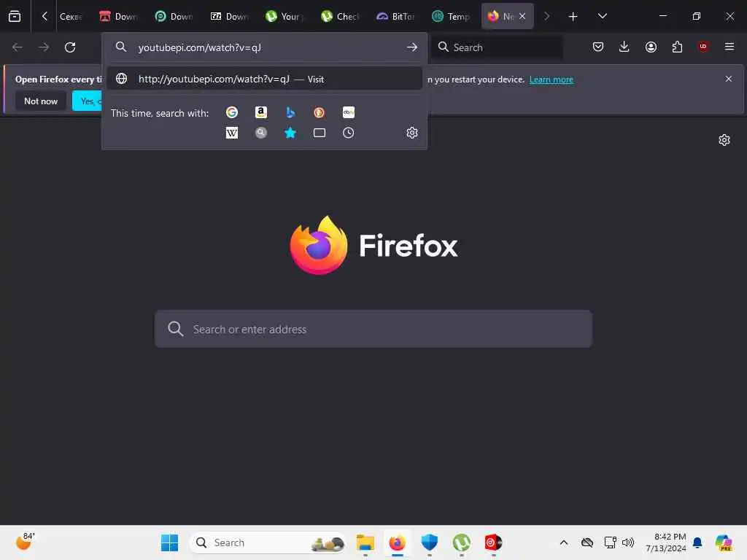The height and width of the screenshot is (560, 747).
Task: Show more tabs with the right tab arrow
Action: (546, 16)
